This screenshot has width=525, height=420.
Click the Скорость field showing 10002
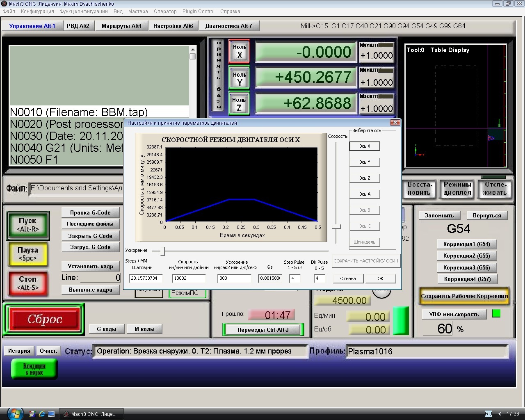[x=189, y=278]
